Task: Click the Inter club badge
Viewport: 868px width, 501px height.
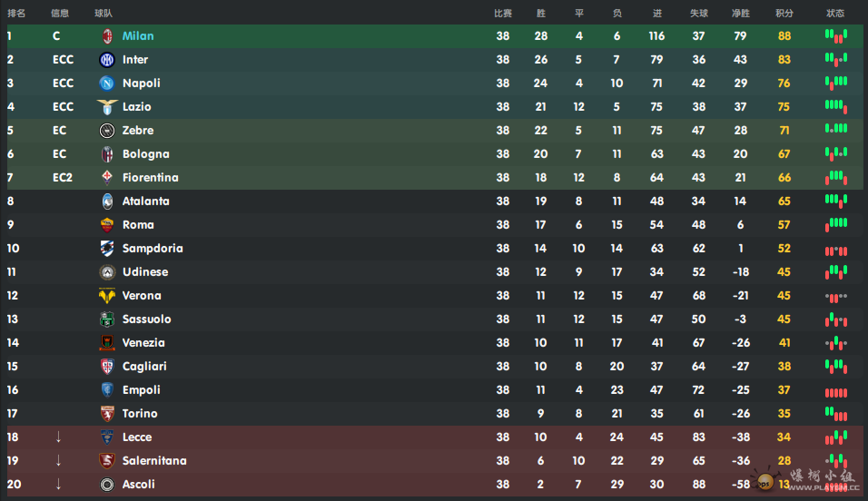Action: point(107,60)
